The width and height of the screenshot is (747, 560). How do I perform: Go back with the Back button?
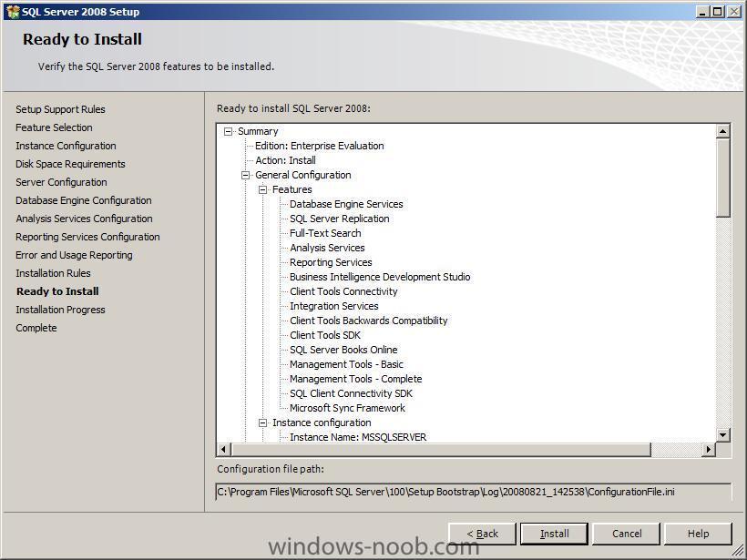coord(482,534)
